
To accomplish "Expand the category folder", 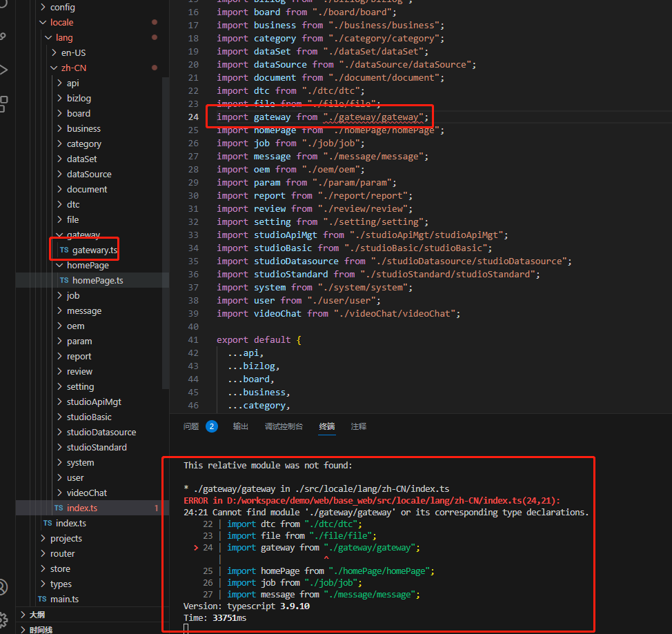I will [x=84, y=143].
